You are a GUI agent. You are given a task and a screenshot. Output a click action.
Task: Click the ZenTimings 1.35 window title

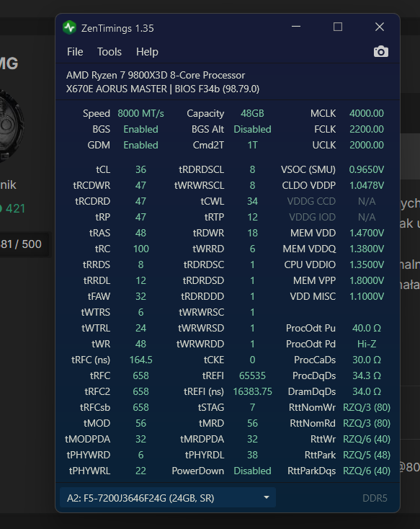[x=117, y=28]
